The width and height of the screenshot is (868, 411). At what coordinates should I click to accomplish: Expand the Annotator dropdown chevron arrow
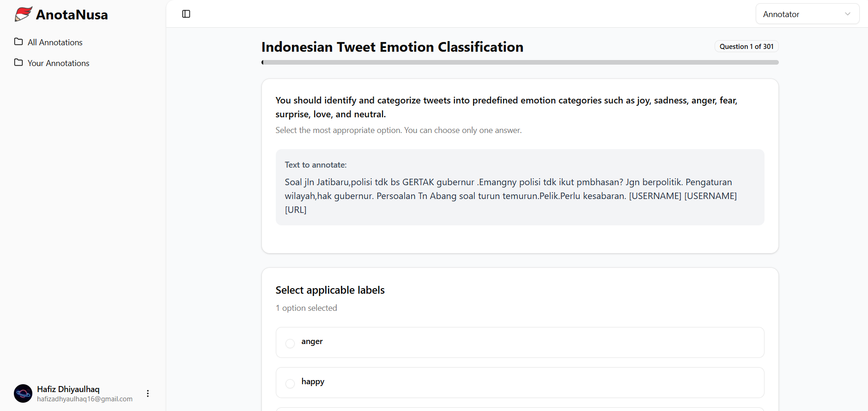(x=848, y=14)
